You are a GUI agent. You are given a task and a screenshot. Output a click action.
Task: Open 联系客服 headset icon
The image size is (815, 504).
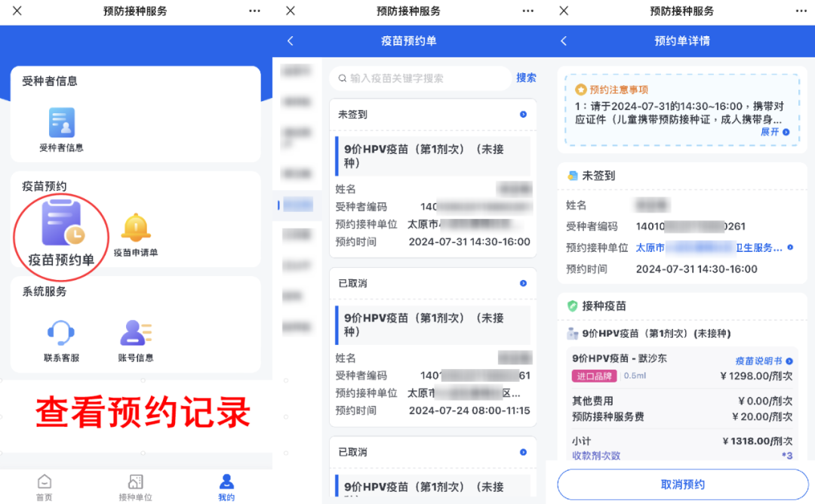tap(61, 333)
